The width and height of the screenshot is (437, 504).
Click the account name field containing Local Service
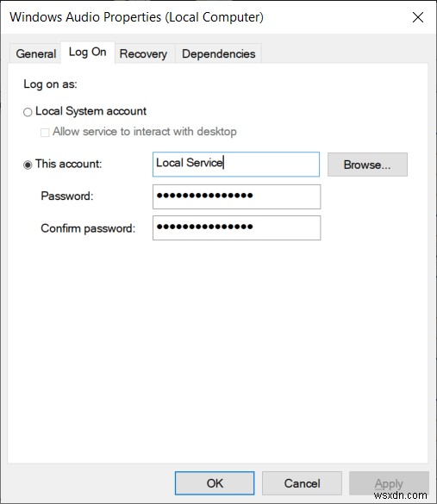[236, 165]
